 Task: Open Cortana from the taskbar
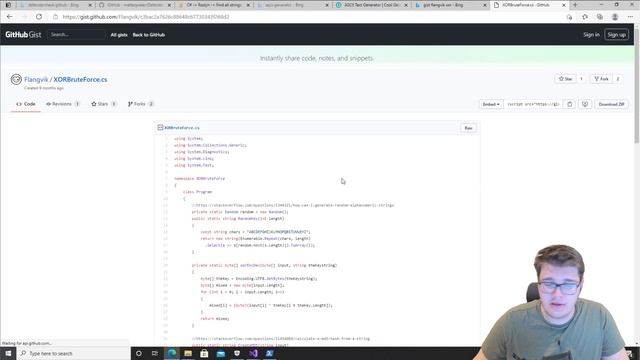coord(139,353)
